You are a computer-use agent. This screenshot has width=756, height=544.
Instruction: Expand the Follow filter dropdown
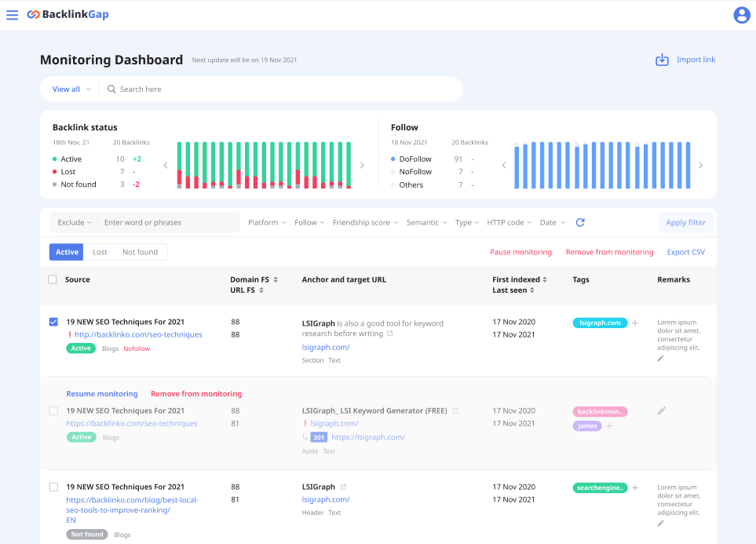point(309,222)
